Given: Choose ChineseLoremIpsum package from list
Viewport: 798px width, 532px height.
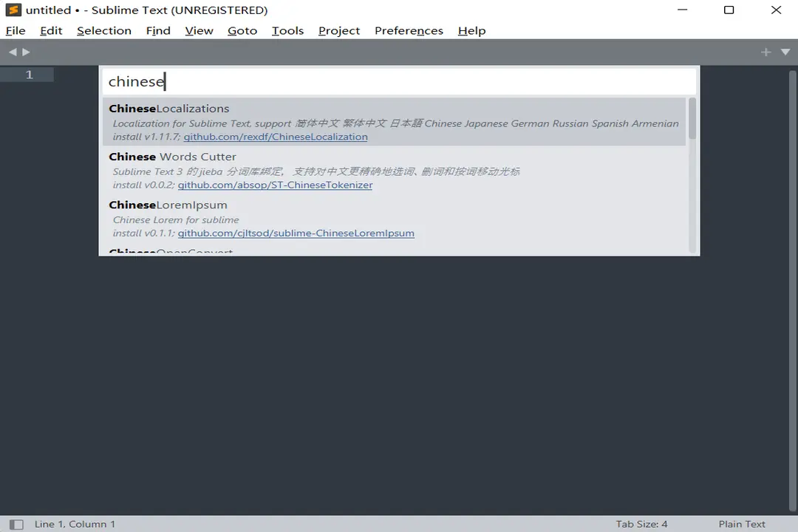Looking at the screenshot, I should tap(168, 205).
